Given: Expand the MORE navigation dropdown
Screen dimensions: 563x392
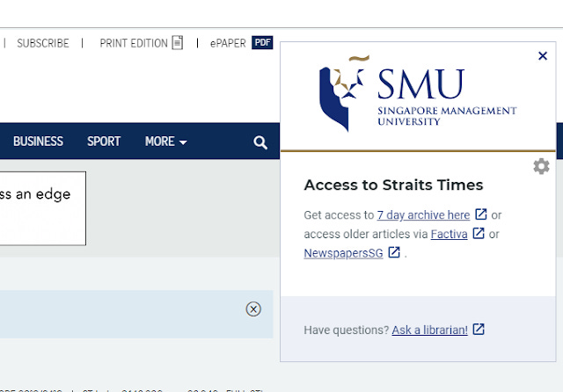Looking at the screenshot, I should 166,142.
